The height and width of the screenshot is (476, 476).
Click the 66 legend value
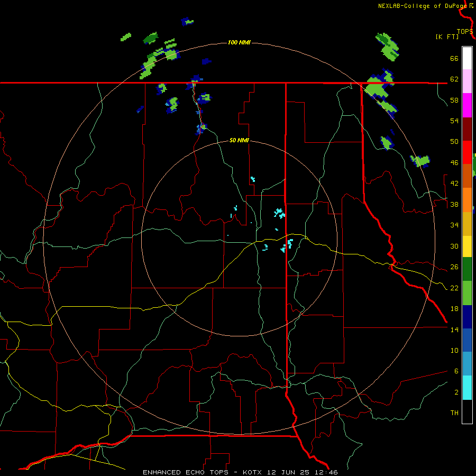454,58
